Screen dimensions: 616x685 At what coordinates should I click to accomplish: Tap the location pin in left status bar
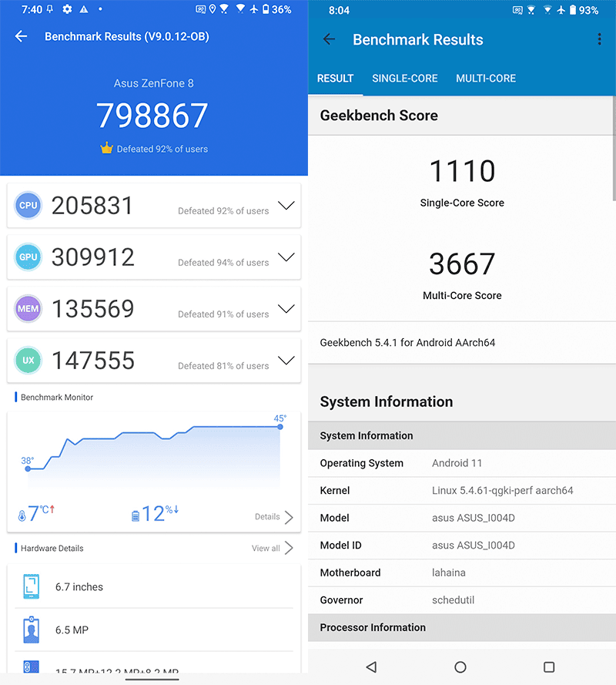213,9
